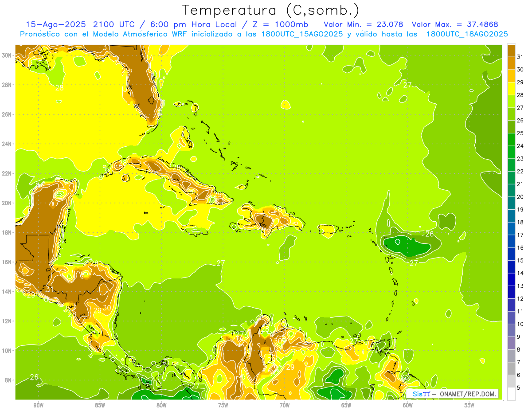Click the 14N latitude axis label
This screenshot has height=411, width=532.
pyautogui.click(x=7, y=292)
